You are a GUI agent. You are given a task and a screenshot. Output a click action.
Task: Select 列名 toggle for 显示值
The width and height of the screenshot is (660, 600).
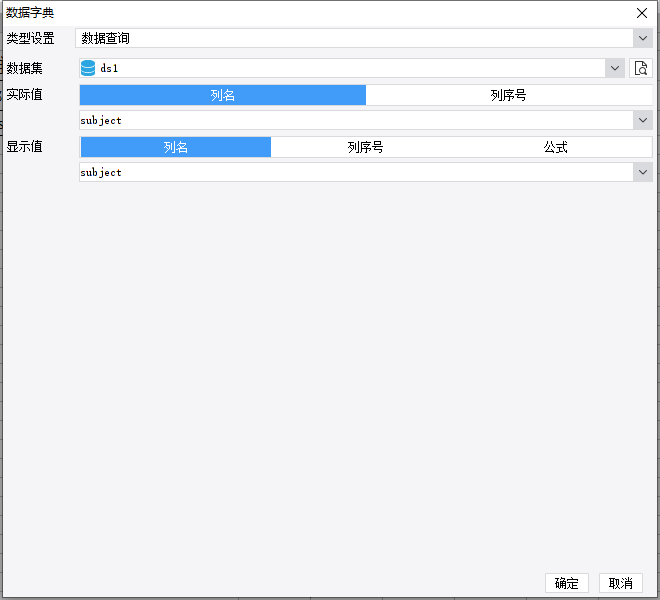[x=176, y=147]
